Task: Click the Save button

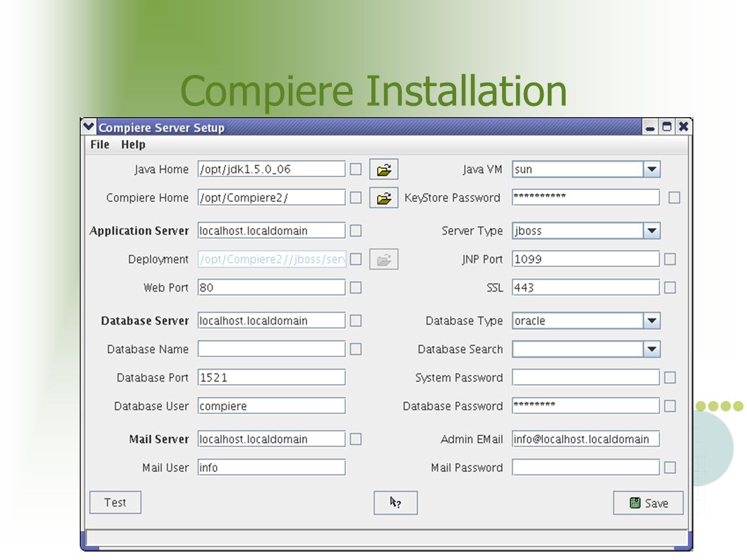Action: pos(648,503)
